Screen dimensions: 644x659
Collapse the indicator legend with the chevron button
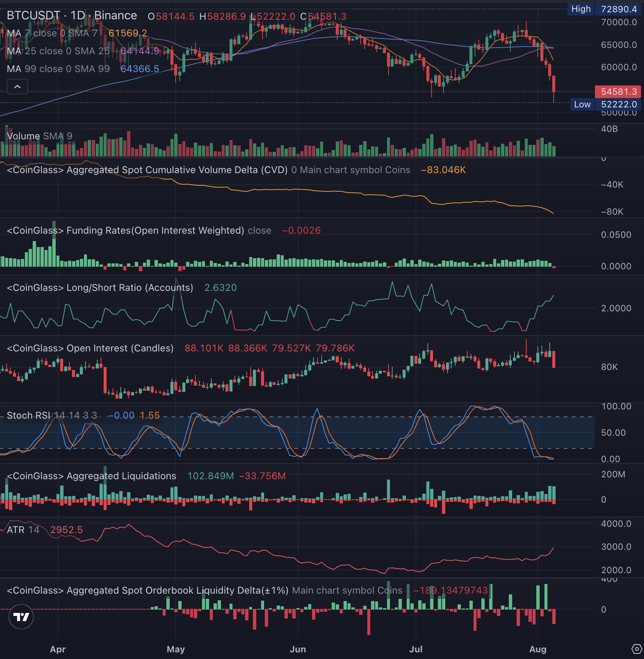[x=17, y=87]
